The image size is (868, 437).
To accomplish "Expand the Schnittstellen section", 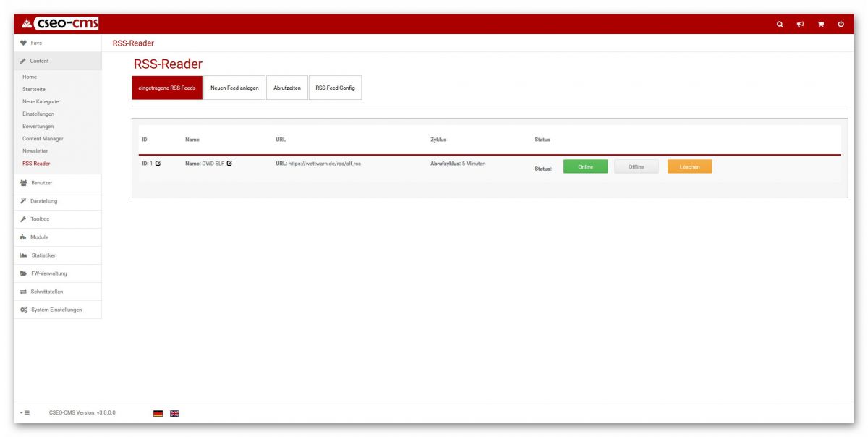I will point(58,292).
